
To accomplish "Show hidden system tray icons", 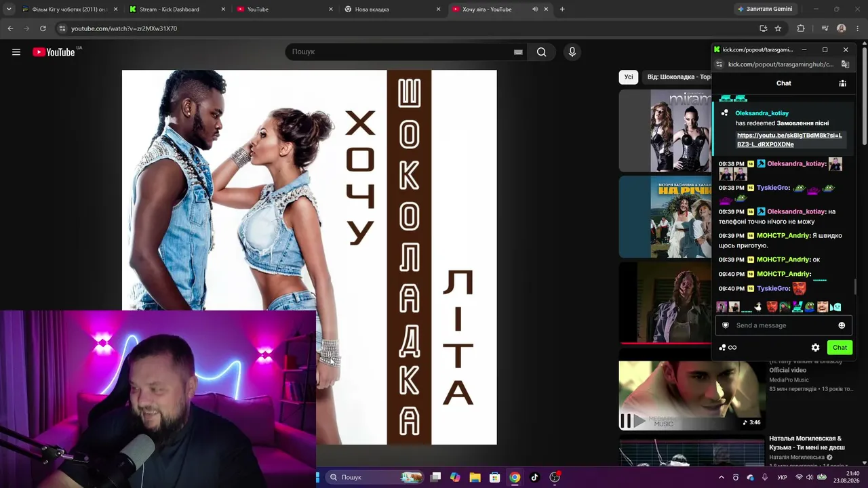I will point(721,477).
